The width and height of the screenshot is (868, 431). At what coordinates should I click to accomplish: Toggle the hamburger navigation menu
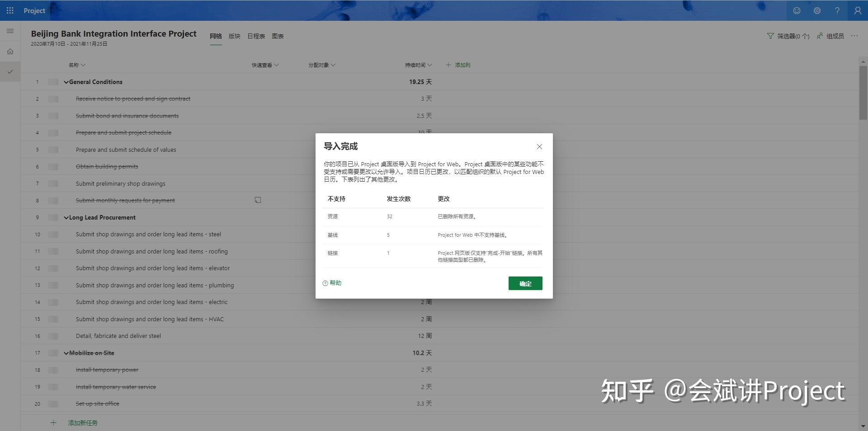click(10, 31)
